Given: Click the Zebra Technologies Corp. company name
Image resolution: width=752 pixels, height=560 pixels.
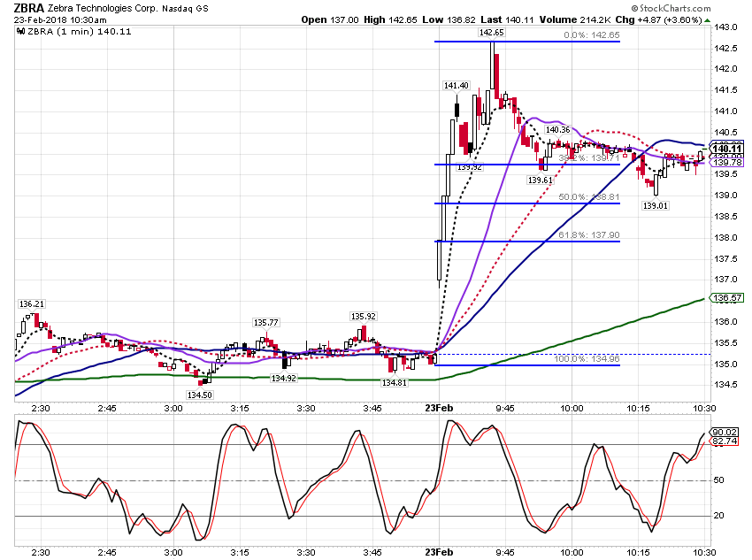Looking at the screenshot, I should (103, 8).
